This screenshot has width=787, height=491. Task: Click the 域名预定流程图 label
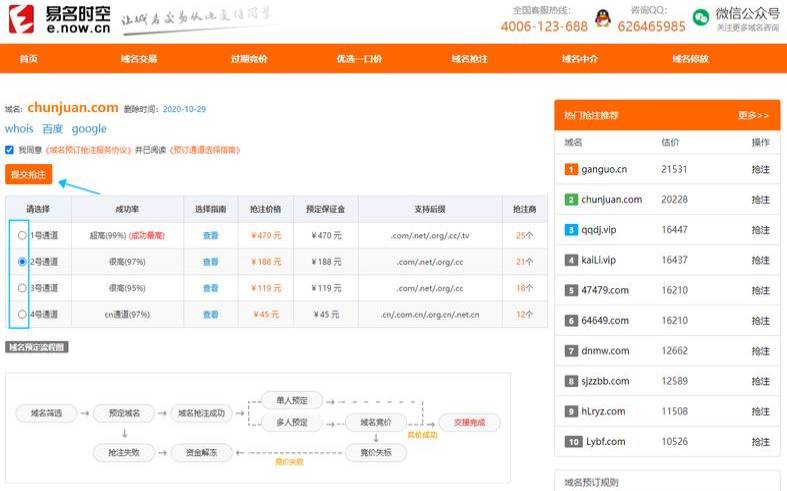37,347
